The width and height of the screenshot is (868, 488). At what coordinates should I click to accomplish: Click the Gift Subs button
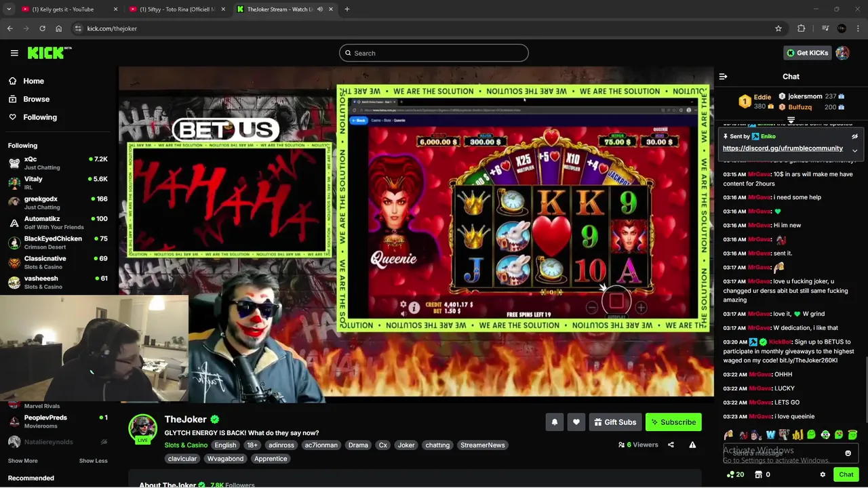click(615, 422)
